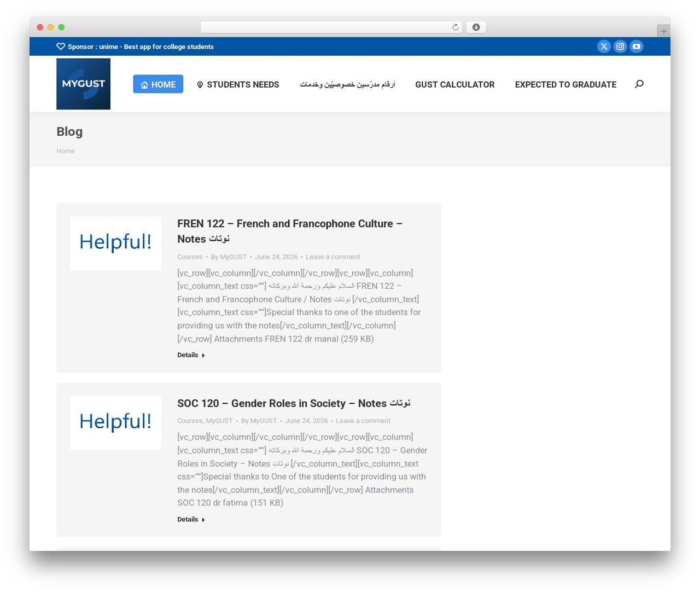Click the Sponsor unime banner text
700x593 pixels.
coord(141,46)
